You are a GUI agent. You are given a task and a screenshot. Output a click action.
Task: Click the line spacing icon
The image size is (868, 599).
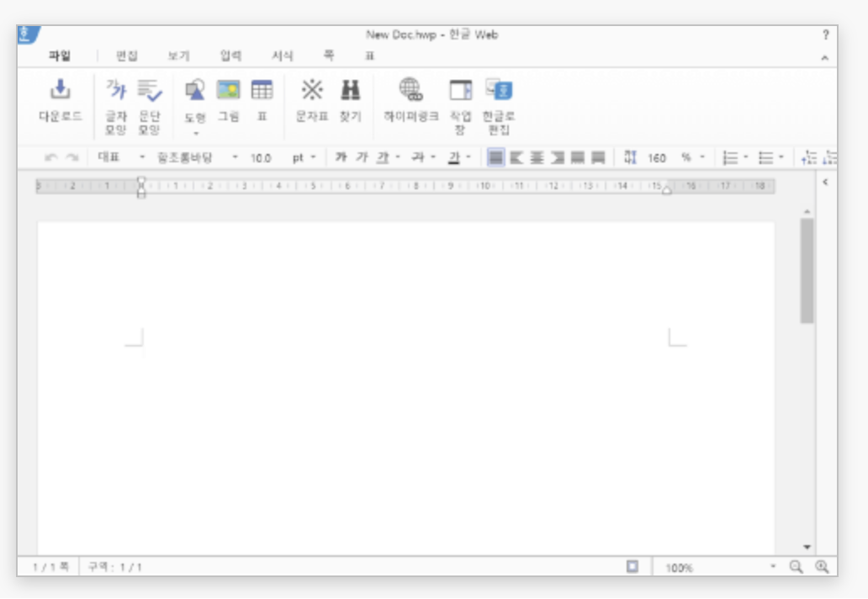click(630, 158)
